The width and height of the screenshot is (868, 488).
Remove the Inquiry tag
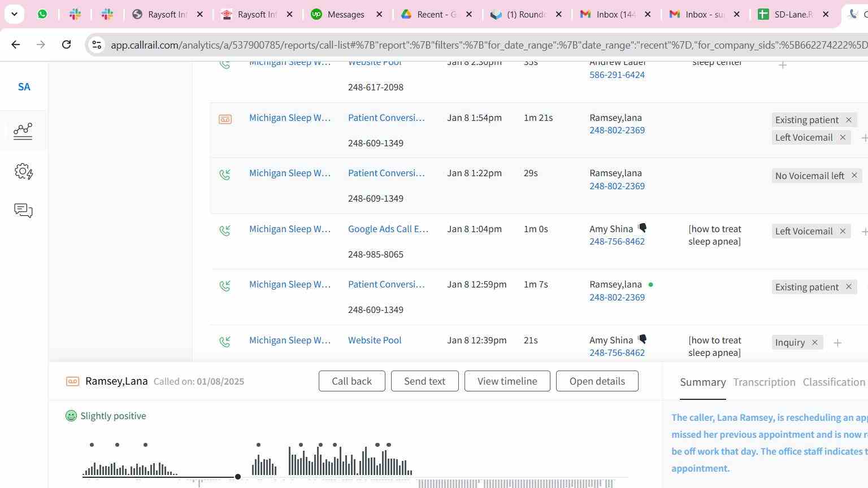(815, 342)
